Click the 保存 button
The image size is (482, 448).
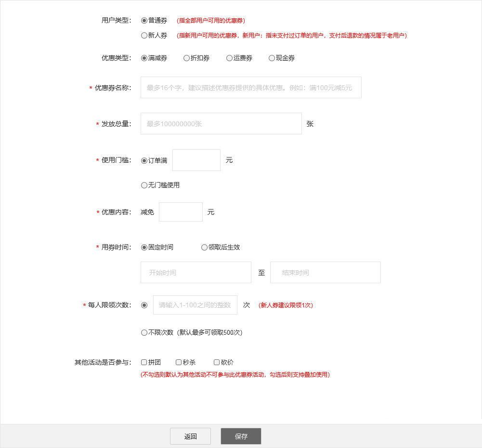[241, 436]
